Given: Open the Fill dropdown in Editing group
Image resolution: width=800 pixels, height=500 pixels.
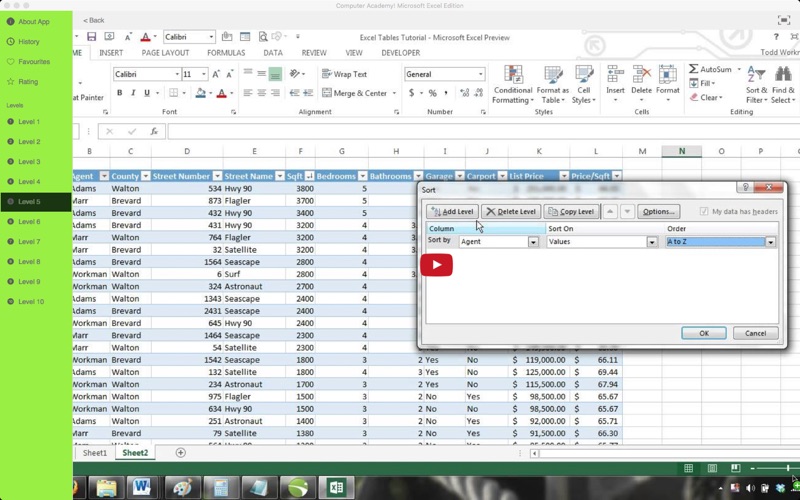Looking at the screenshot, I should pyautogui.click(x=702, y=83).
